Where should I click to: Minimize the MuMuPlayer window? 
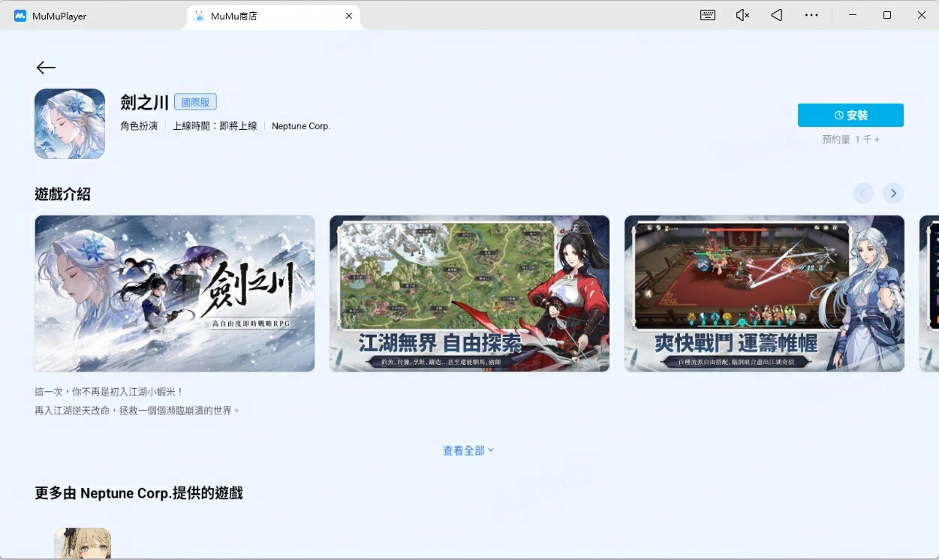click(x=852, y=15)
